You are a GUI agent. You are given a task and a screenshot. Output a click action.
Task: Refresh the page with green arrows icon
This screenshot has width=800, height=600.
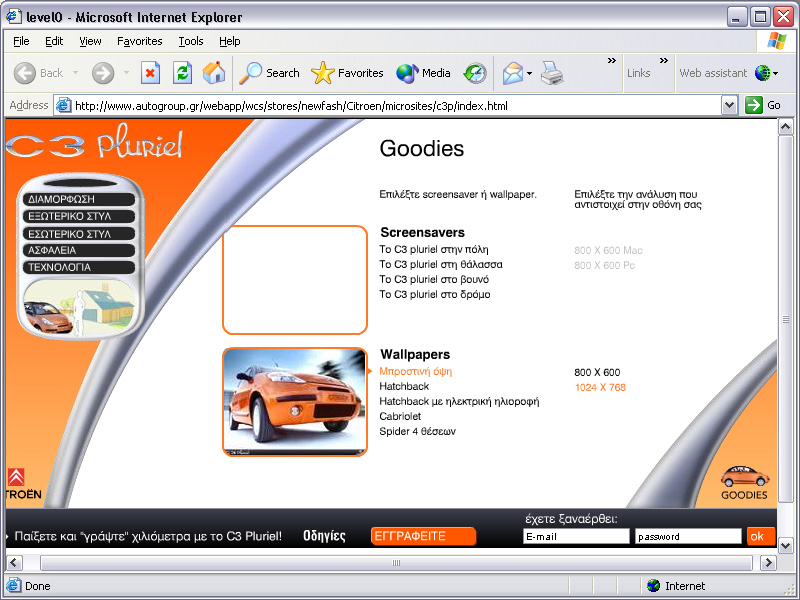[x=182, y=73]
